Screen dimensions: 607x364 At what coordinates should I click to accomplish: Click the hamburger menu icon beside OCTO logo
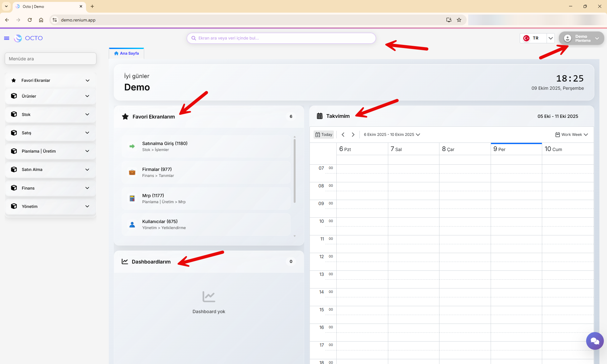7,38
